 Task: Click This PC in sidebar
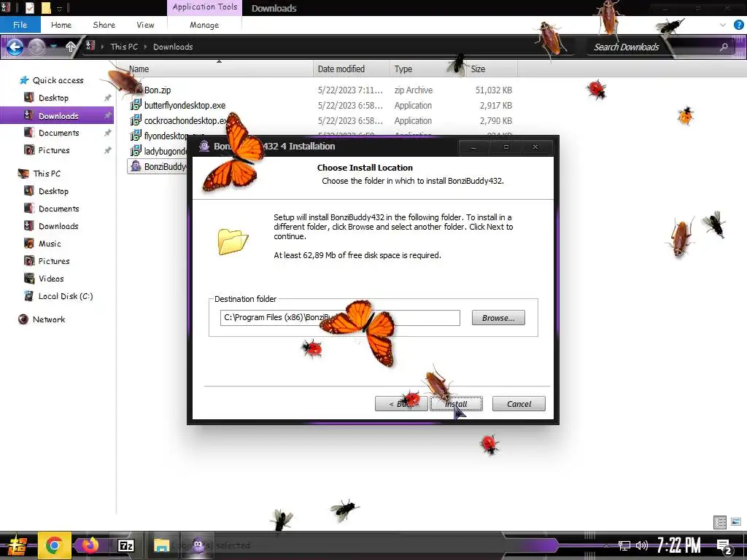tap(46, 174)
